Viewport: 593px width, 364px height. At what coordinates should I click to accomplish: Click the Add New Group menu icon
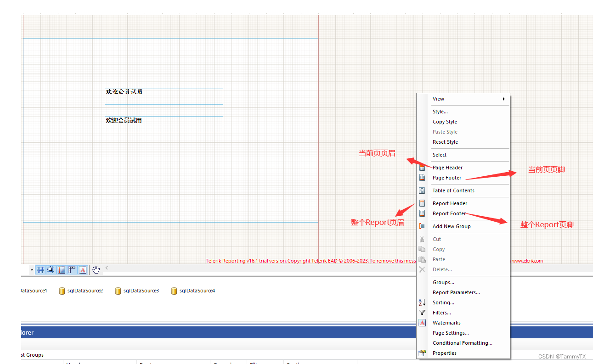point(422,226)
